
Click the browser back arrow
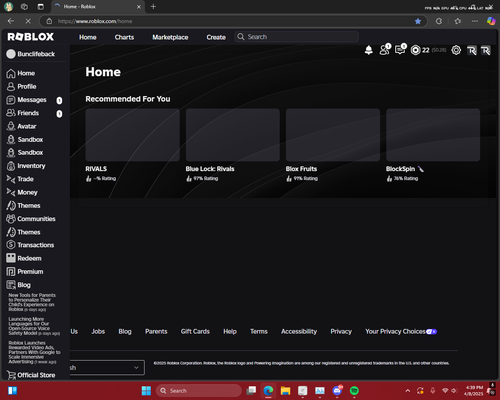pos(11,21)
